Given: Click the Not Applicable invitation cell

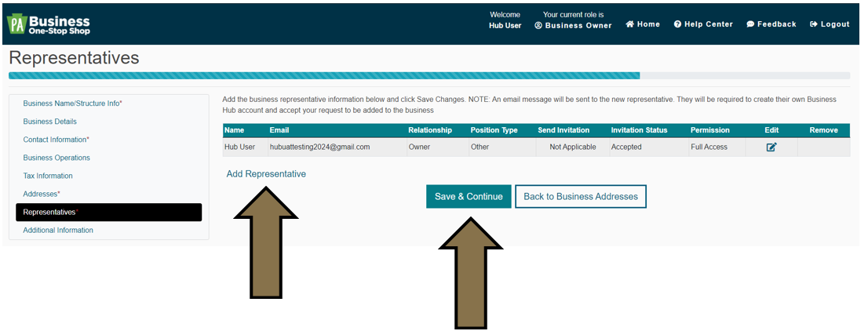Looking at the screenshot, I should [x=572, y=147].
